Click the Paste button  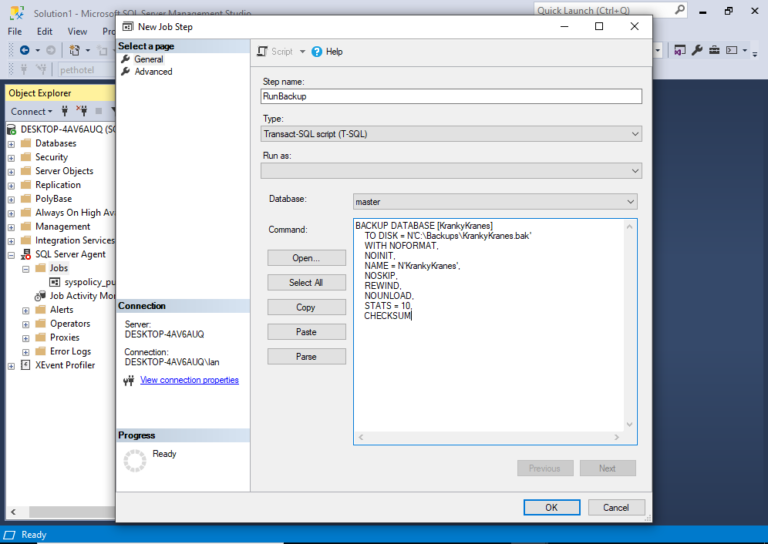point(306,332)
